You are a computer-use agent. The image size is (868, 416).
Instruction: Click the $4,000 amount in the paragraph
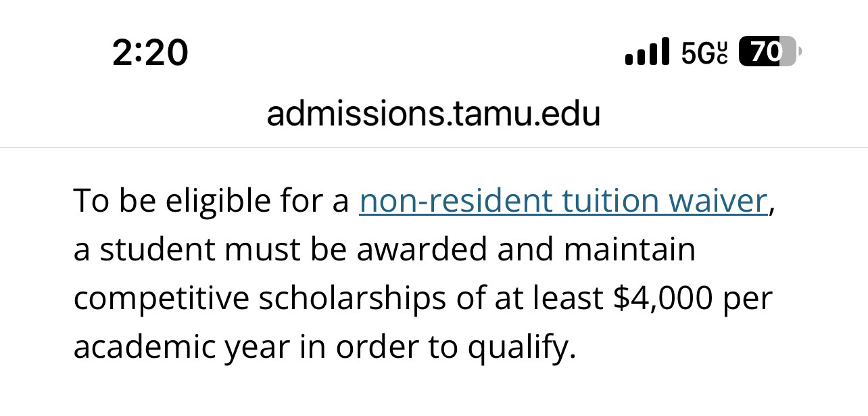[x=662, y=298]
